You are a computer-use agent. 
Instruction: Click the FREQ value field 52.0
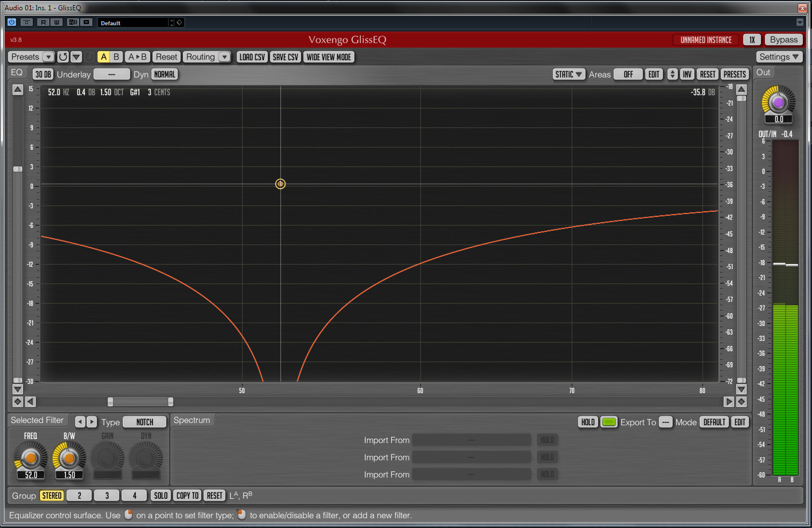(31, 475)
